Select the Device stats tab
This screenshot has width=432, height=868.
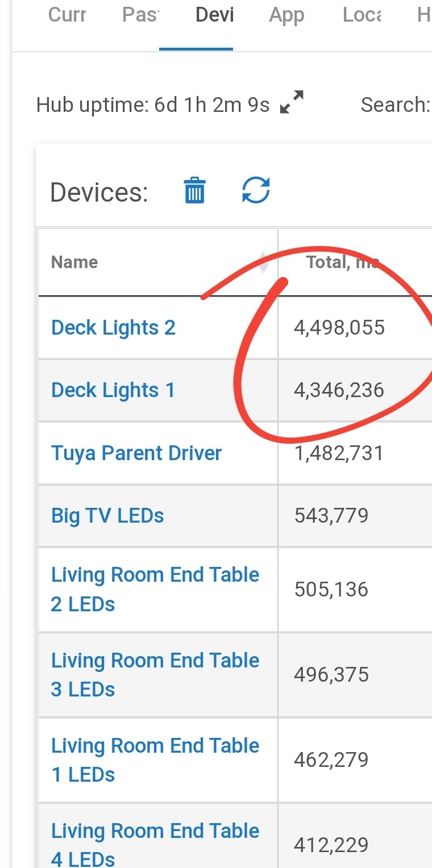[x=214, y=15]
